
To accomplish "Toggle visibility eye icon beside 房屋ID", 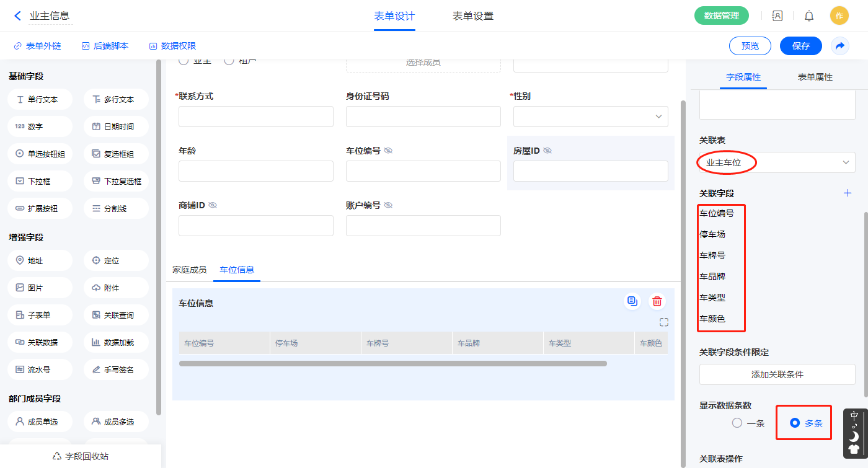I will [x=547, y=151].
